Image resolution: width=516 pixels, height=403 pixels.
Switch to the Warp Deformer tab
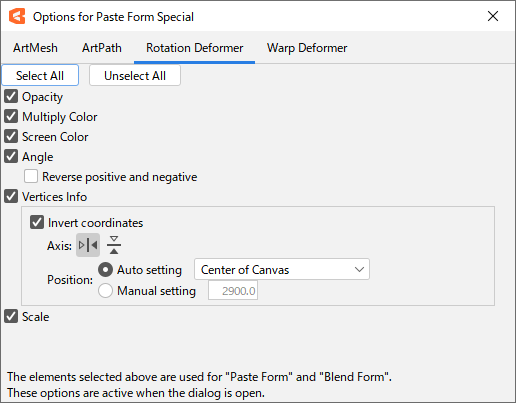[x=307, y=48]
